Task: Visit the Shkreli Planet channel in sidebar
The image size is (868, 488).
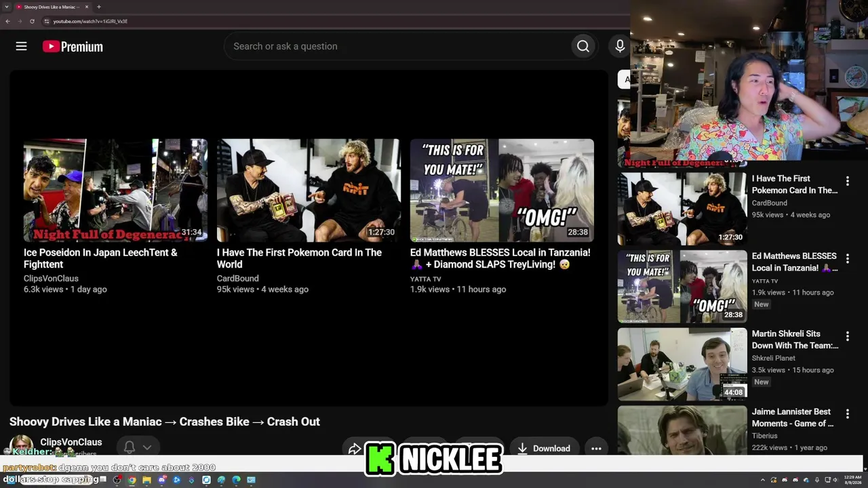Action: click(x=773, y=358)
